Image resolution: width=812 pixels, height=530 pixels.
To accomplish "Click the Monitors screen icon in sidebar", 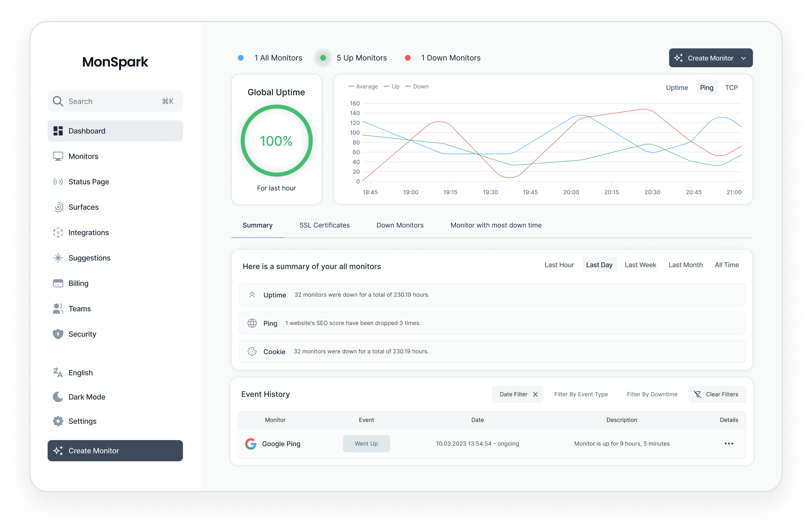I will [58, 156].
